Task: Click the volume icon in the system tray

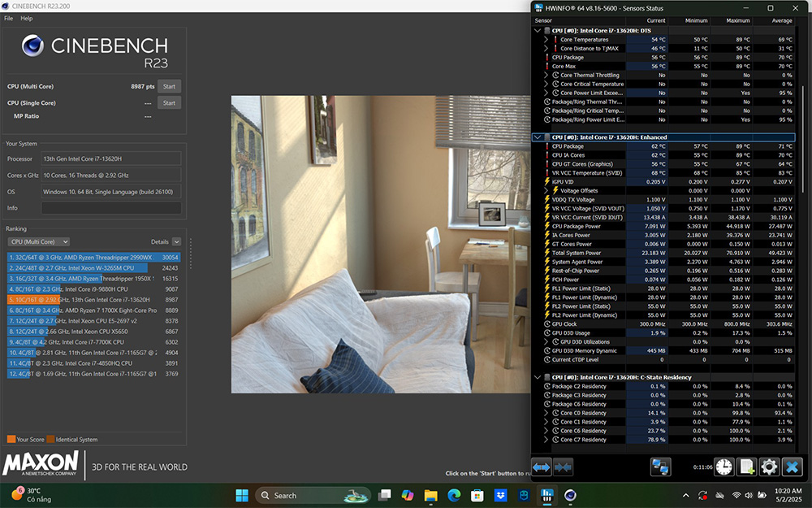Action: [x=749, y=496]
